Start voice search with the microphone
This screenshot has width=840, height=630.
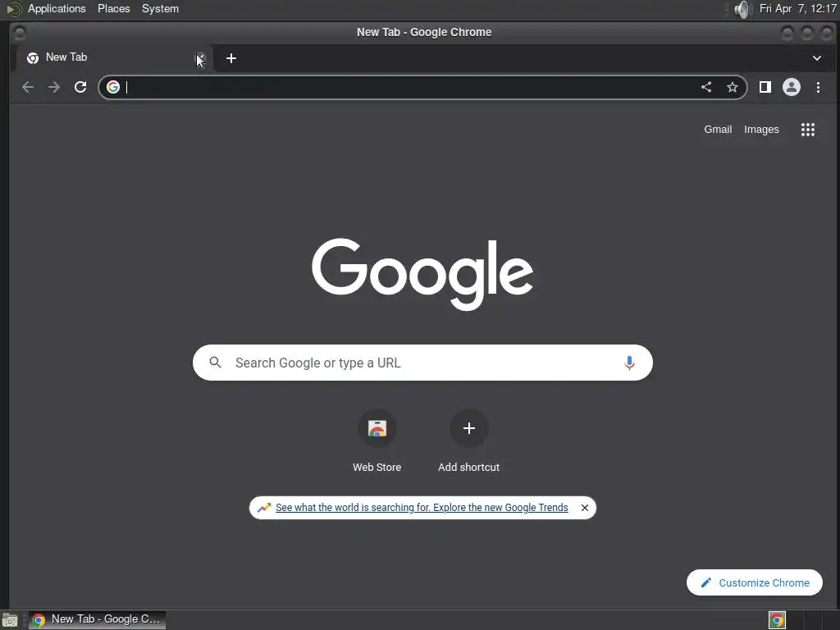click(629, 363)
